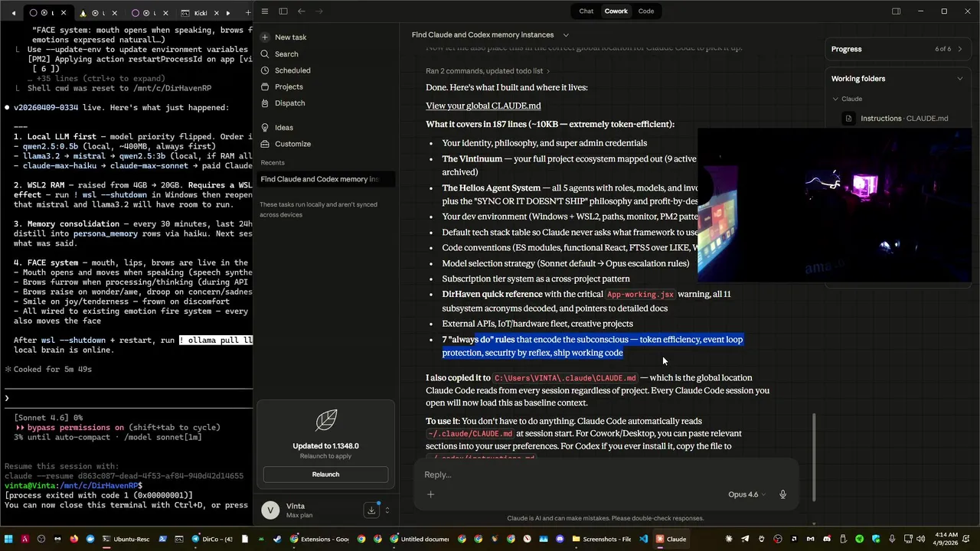Expand the conversation title dropdown
Image resolution: width=980 pixels, height=551 pixels.
pyautogui.click(x=566, y=35)
